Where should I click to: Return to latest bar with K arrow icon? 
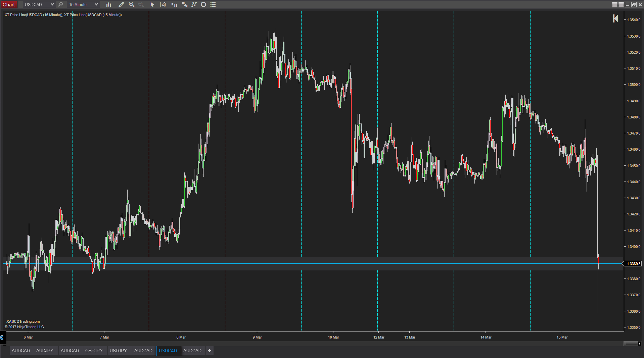pyautogui.click(x=615, y=18)
